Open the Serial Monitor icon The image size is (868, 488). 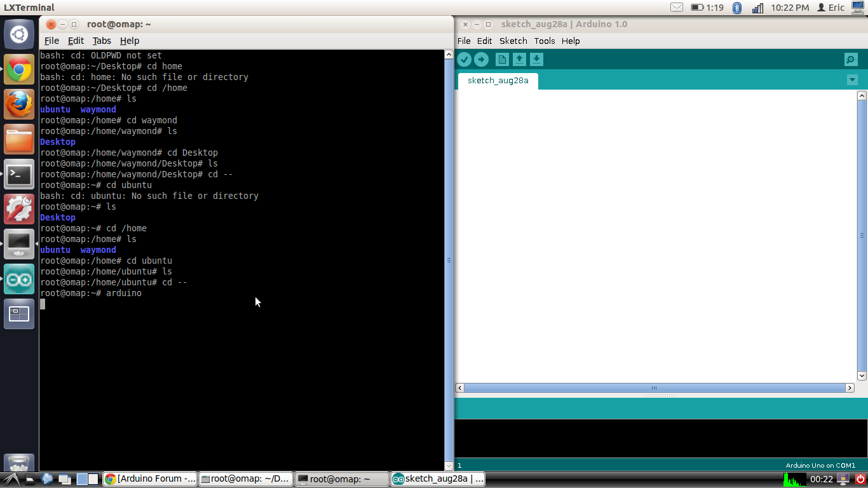click(x=851, y=60)
